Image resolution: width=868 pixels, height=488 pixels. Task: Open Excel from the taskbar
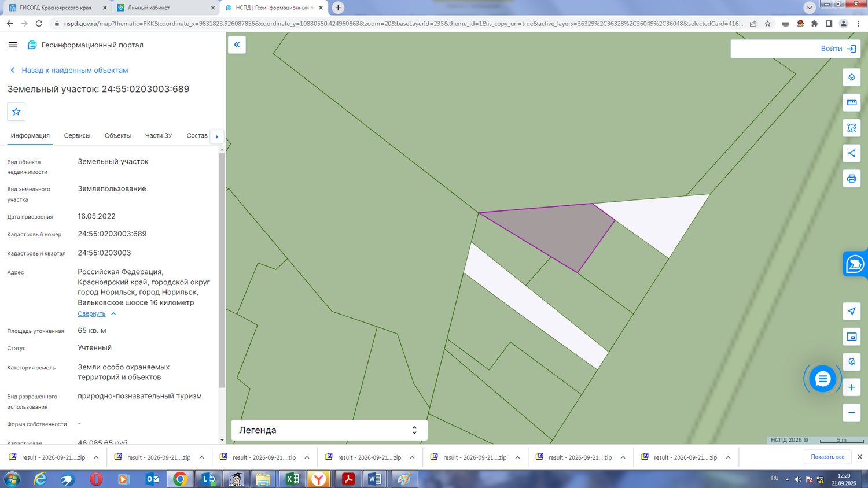(292, 479)
